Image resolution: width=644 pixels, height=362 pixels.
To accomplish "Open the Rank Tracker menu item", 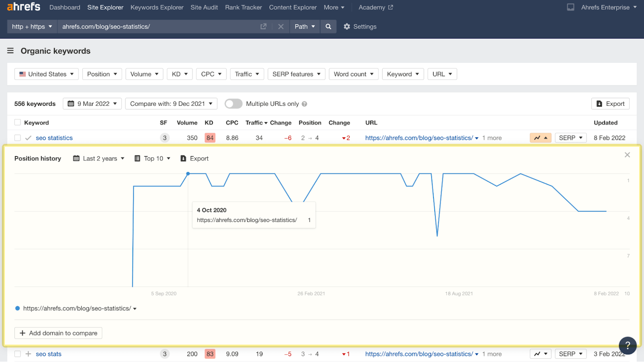I will tap(244, 7).
